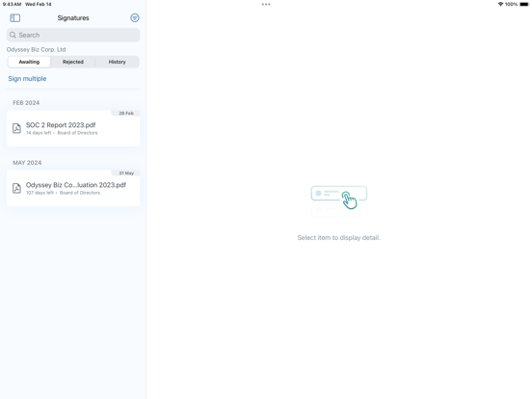Viewport: 532px width, 399px height.
Task: Select the Awaiting tab
Action: (x=29, y=62)
